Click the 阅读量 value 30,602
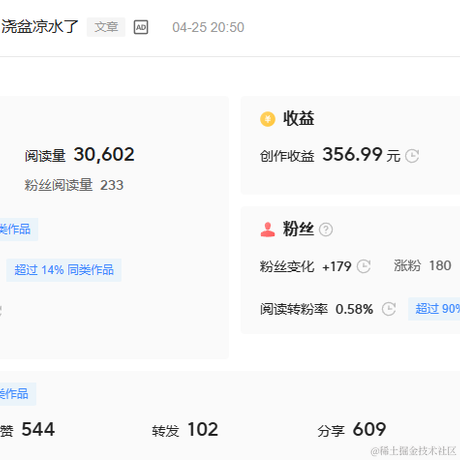This screenshot has width=460, height=460. [x=104, y=155]
